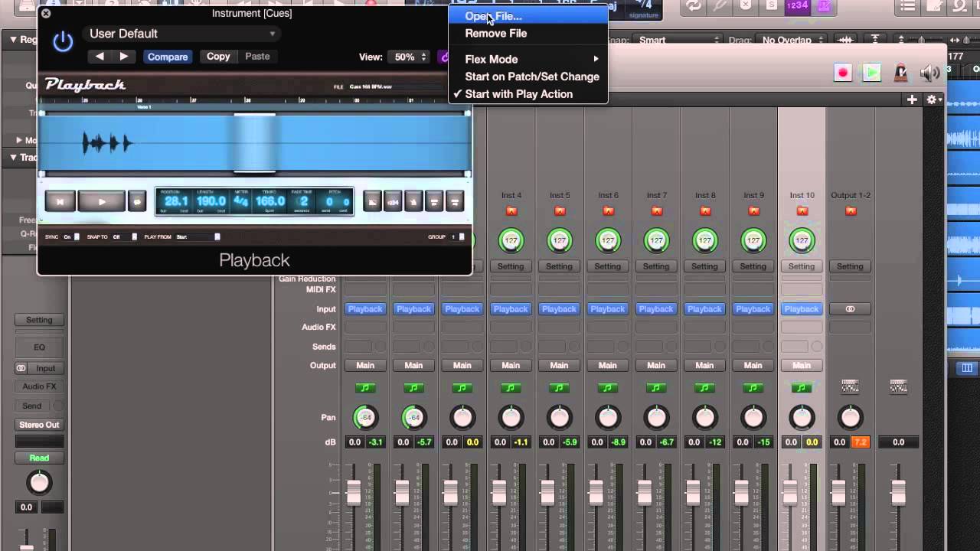Click the Position 28.1 display
This screenshot has width=980, height=551.
pos(176,201)
